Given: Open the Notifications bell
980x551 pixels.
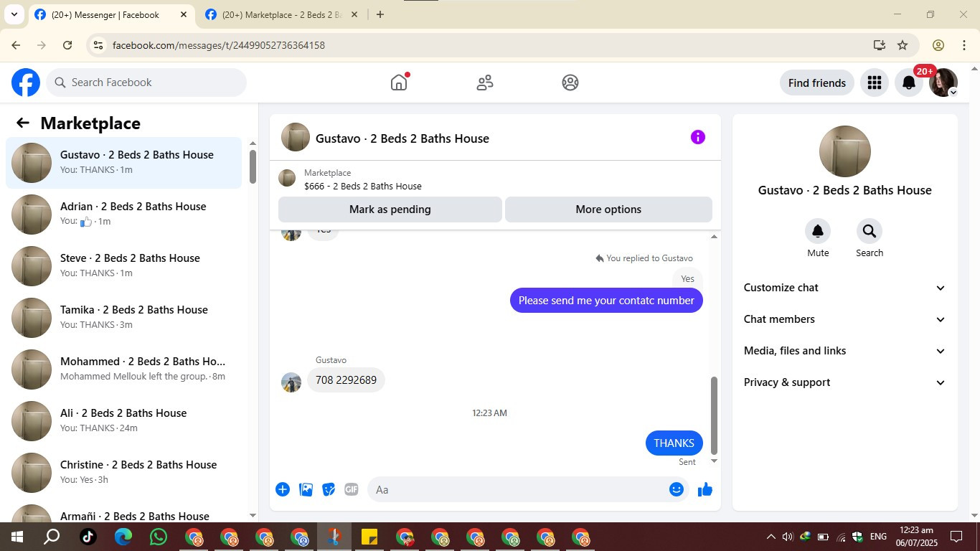Looking at the screenshot, I should (x=909, y=83).
